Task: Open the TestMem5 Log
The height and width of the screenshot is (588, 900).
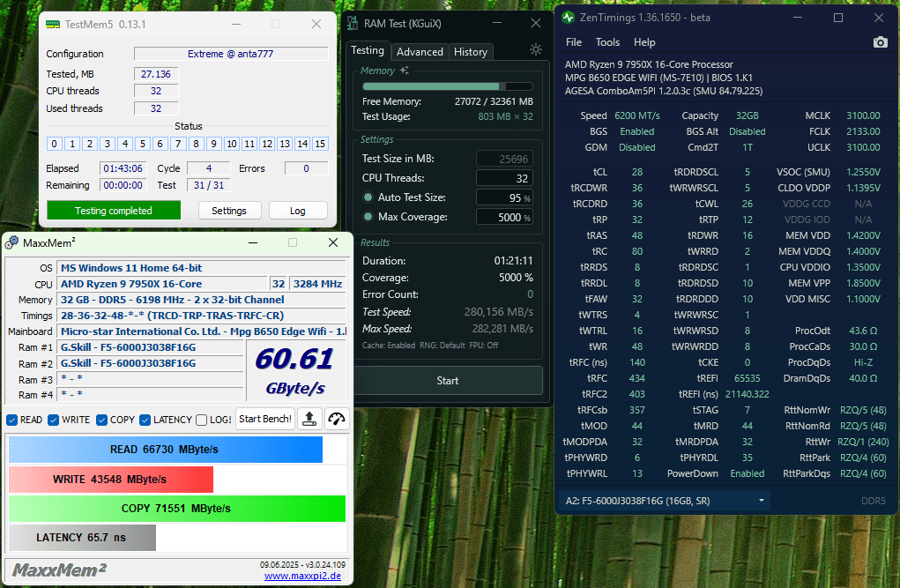Action: point(298,211)
